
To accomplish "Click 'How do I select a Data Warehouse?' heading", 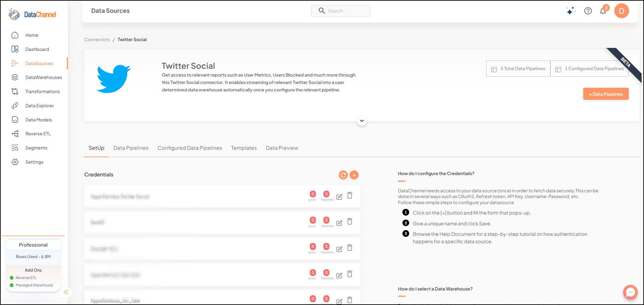I will click(x=435, y=289).
